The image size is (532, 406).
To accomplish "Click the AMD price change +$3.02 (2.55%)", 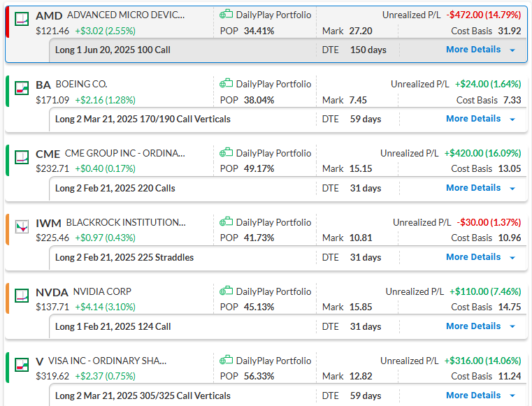I will 105,31.
